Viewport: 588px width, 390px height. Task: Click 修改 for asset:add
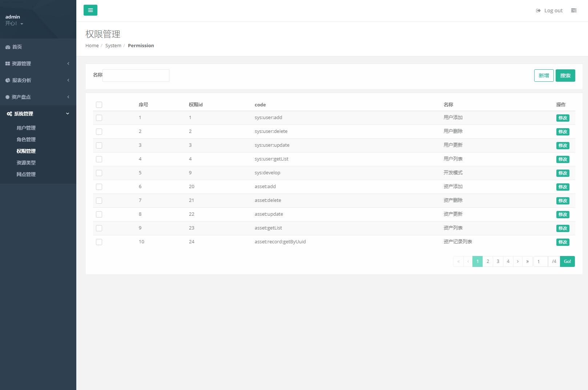point(563,187)
